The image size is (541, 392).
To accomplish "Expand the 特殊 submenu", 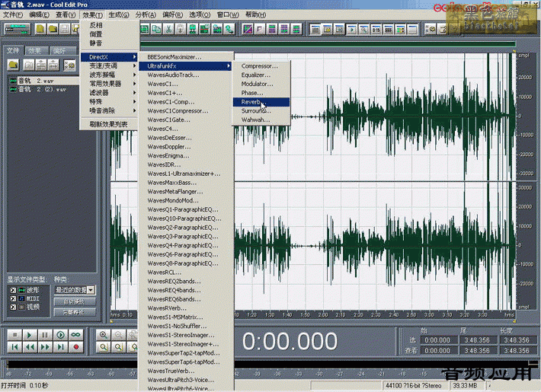I will (x=109, y=102).
